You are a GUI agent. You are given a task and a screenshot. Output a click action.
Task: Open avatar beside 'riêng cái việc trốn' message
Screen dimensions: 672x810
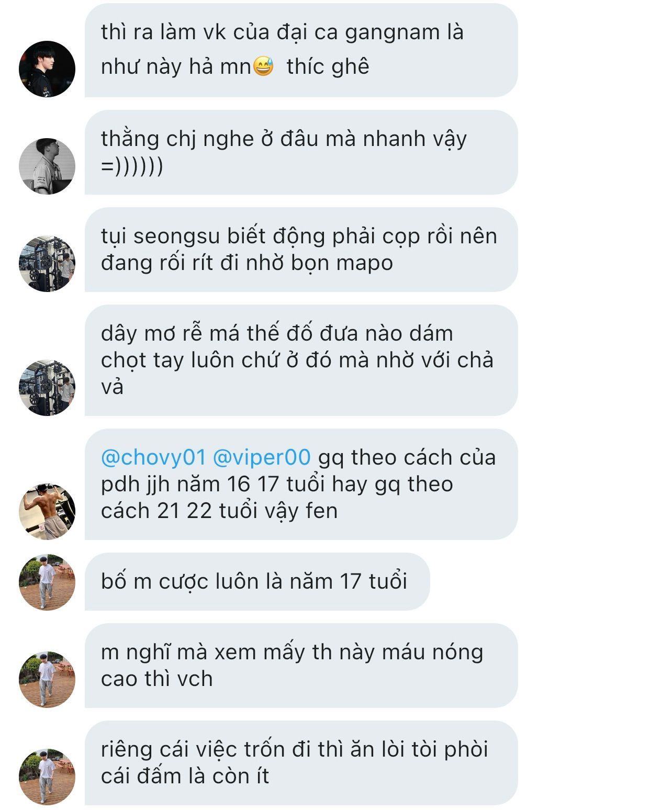[47, 777]
